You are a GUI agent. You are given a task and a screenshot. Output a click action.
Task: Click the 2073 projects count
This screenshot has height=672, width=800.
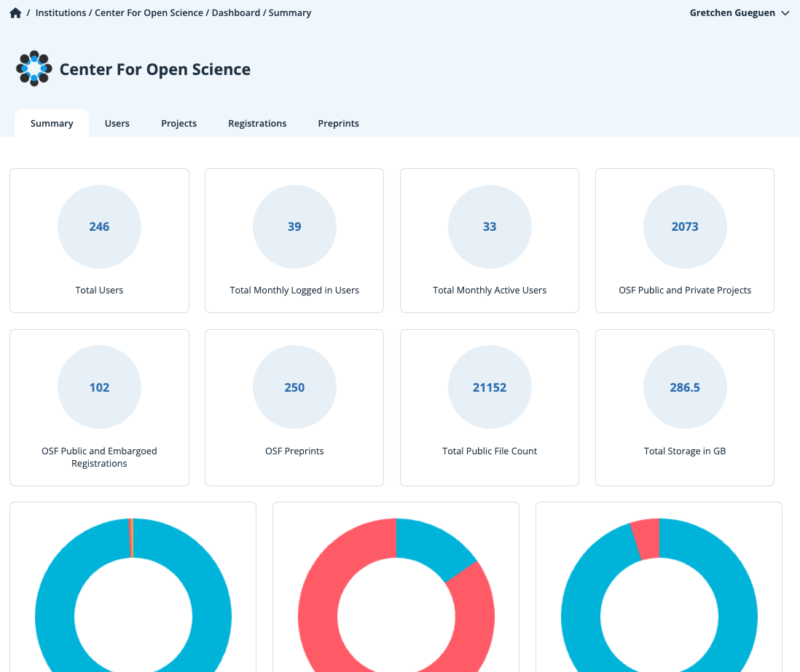685,226
